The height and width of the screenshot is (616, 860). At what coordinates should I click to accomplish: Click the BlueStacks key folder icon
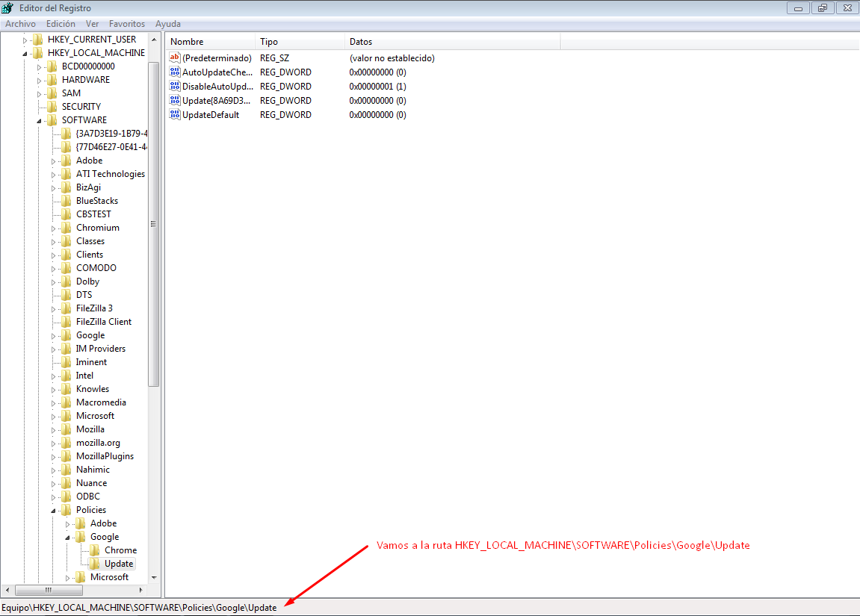(x=66, y=201)
